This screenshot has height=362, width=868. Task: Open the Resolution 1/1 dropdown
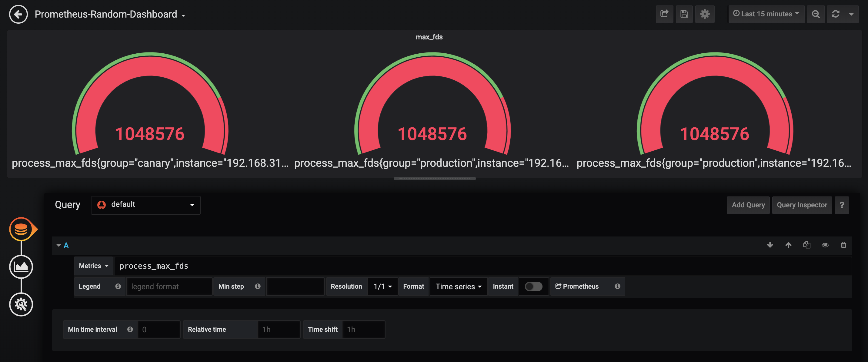[x=382, y=287]
